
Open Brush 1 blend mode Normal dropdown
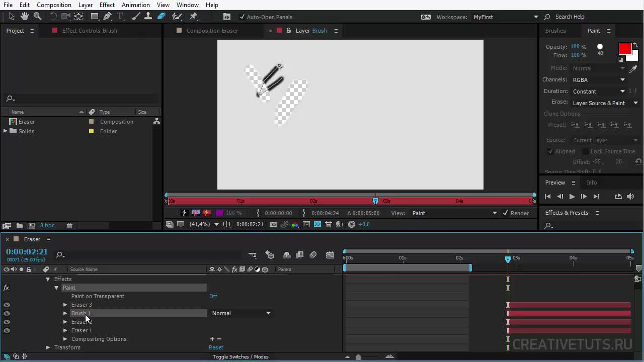pos(241,313)
